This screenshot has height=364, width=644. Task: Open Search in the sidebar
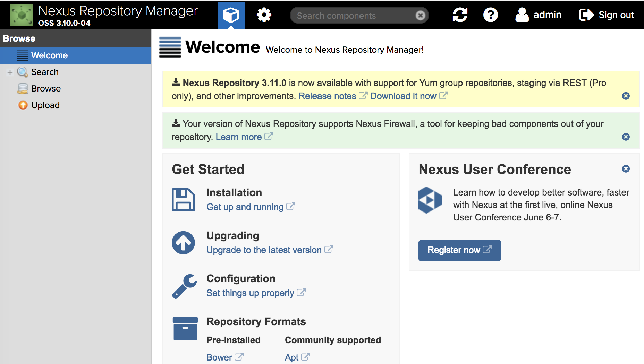45,72
